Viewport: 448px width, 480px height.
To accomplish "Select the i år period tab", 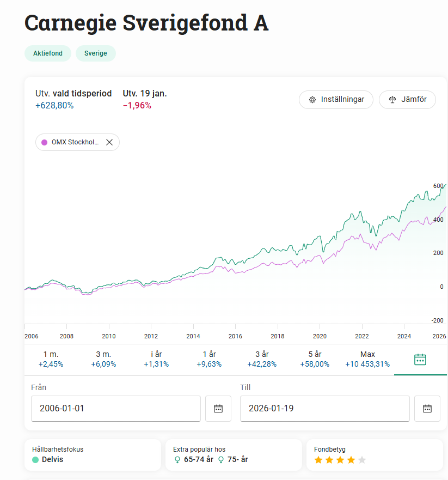I will [156, 359].
